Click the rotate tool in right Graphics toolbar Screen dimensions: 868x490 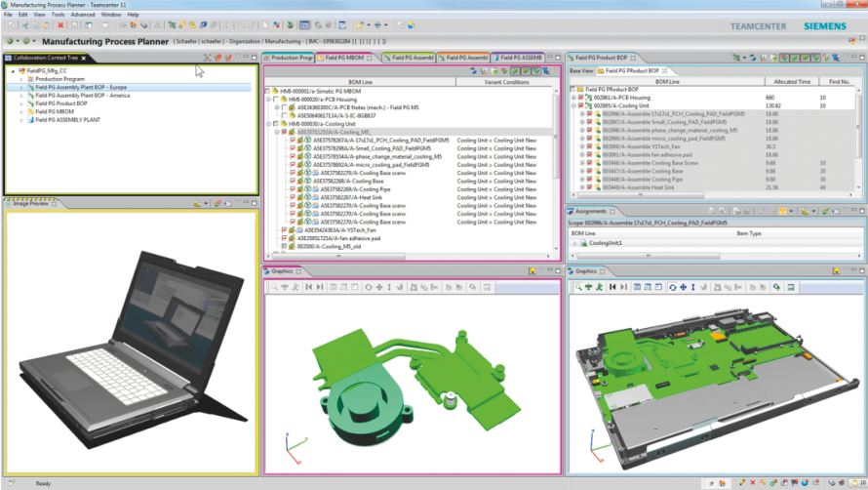pyautogui.click(x=673, y=287)
